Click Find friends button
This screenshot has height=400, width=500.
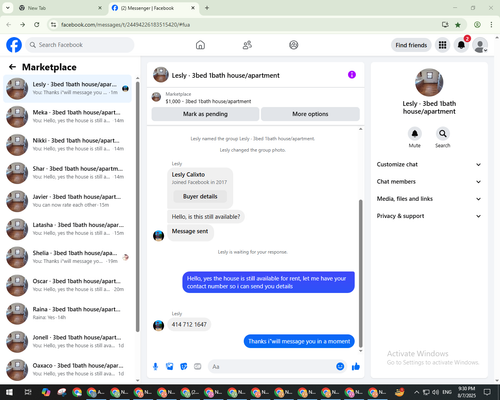pos(411,45)
